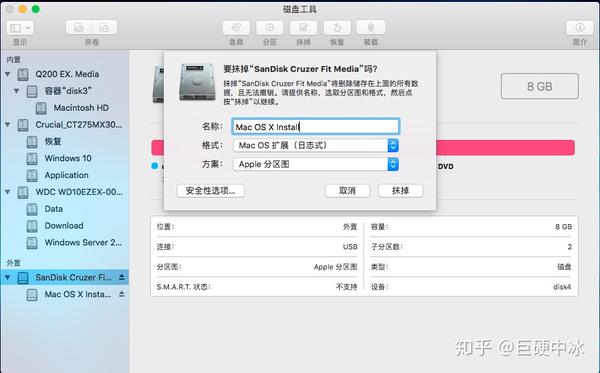This screenshot has width=600, height=373.
Task: Select Windows 10 volume
Action: (68, 158)
